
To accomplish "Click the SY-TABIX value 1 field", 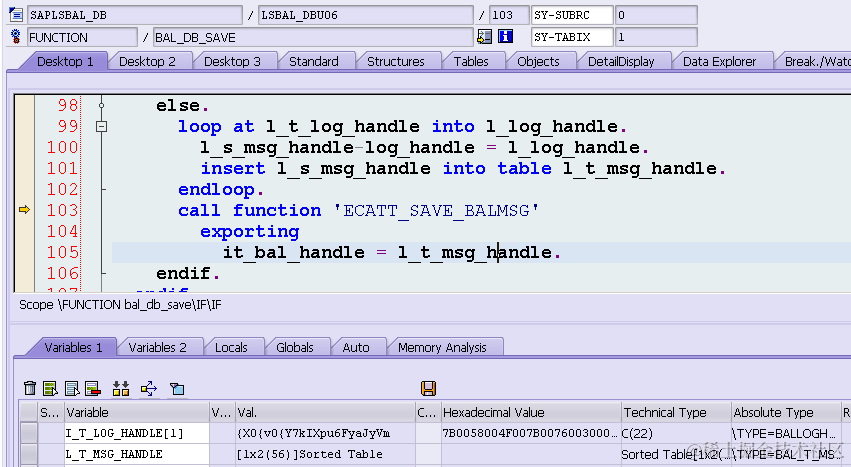I will [x=656, y=37].
